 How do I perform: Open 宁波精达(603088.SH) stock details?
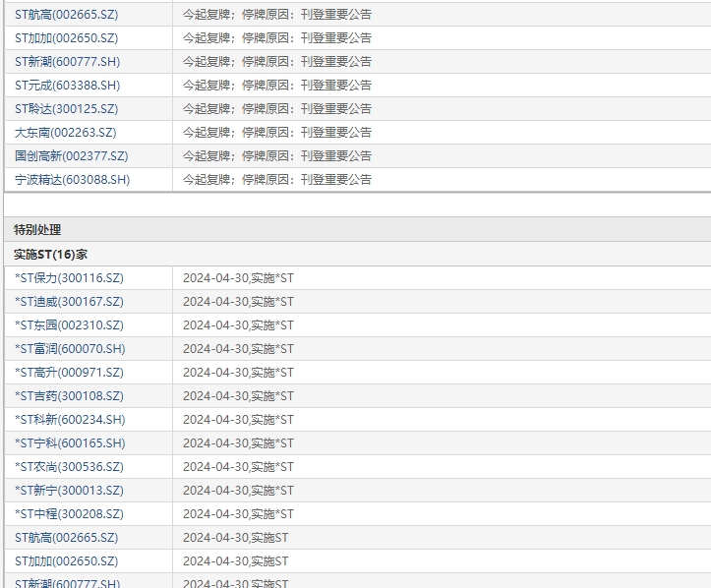point(72,180)
